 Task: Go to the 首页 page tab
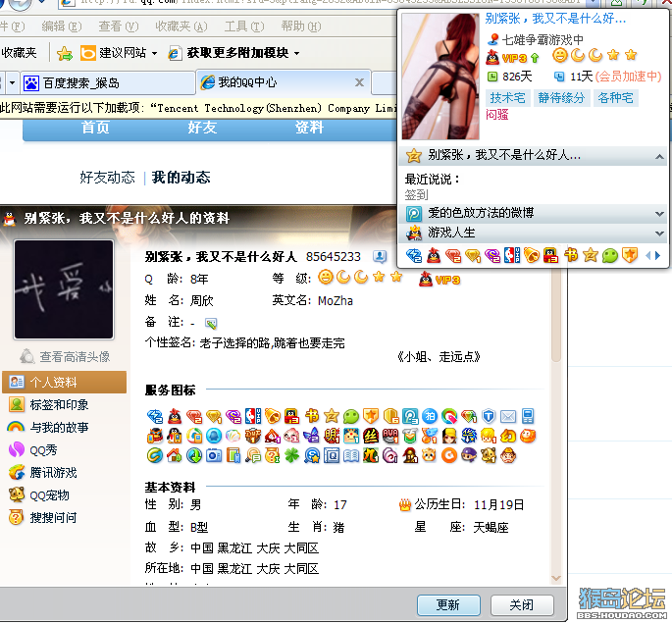tap(95, 128)
